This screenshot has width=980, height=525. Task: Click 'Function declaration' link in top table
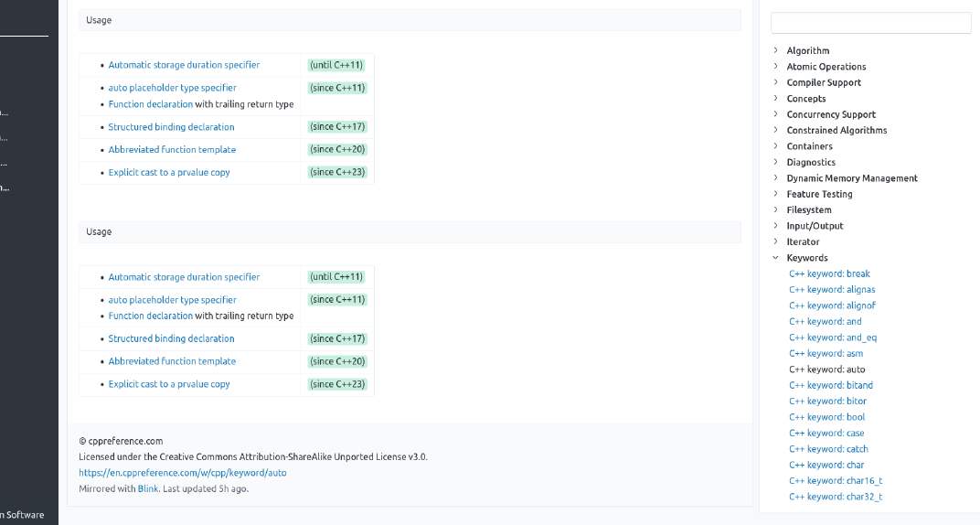[x=150, y=104]
